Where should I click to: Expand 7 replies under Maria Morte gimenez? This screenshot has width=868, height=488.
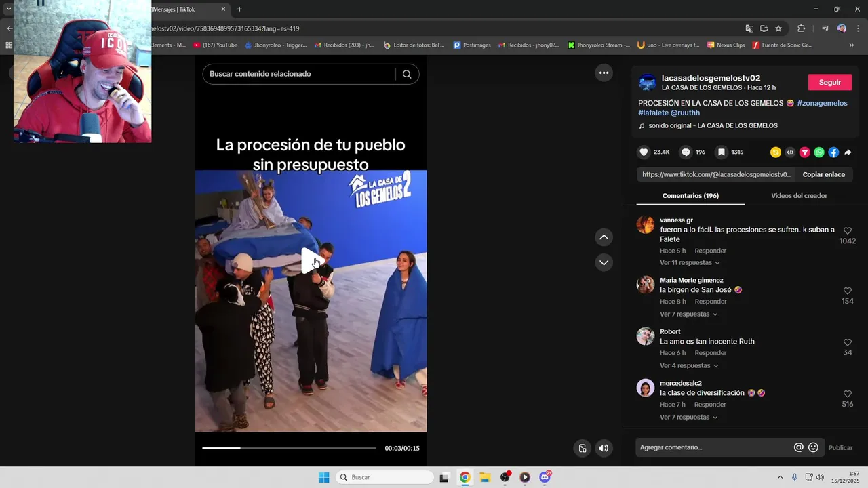(688, 314)
